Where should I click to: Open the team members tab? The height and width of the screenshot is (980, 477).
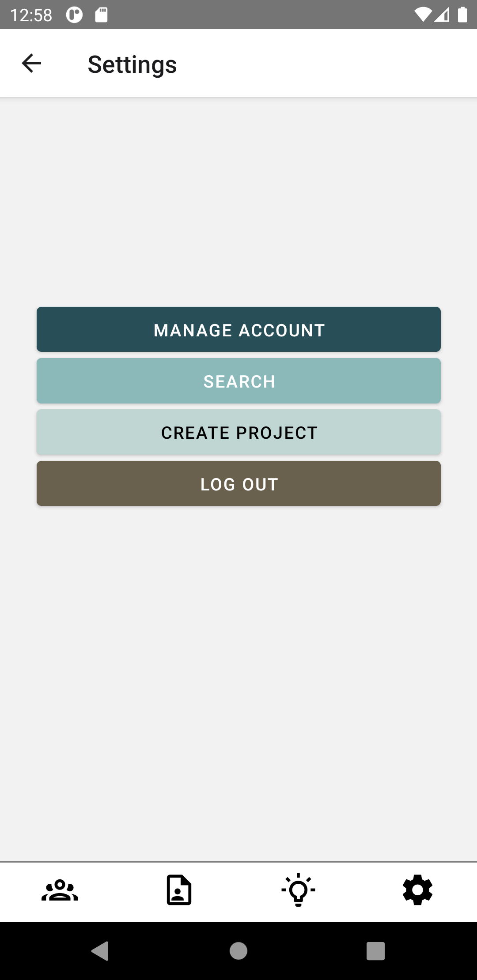pos(60,890)
